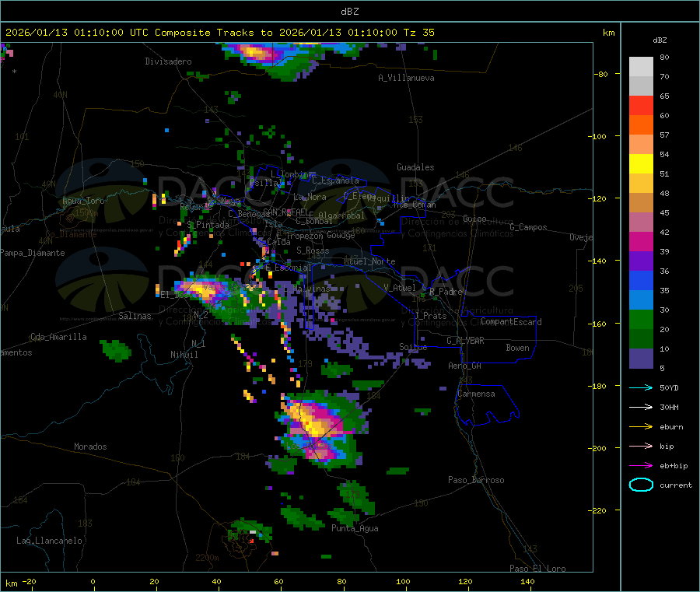Click the 'S_Rosas' map label
Screen dimensions: 700x592
point(313,250)
